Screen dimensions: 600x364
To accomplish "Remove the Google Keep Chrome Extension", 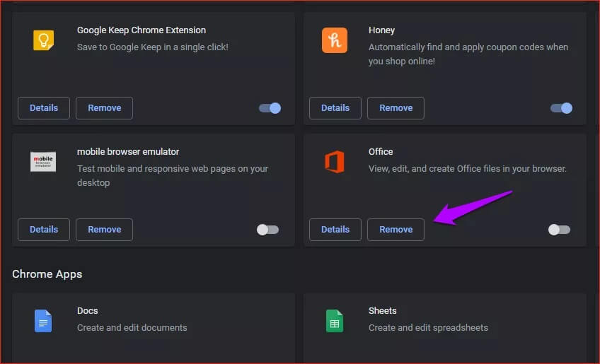I will click(x=104, y=108).
